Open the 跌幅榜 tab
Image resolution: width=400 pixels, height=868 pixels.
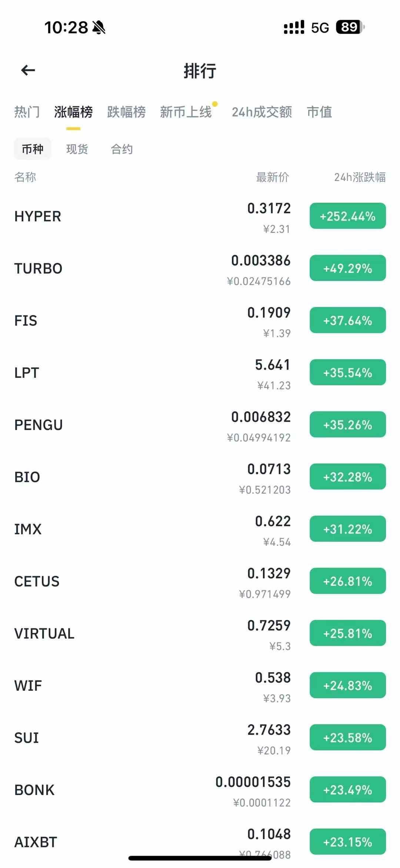(126, 112)
